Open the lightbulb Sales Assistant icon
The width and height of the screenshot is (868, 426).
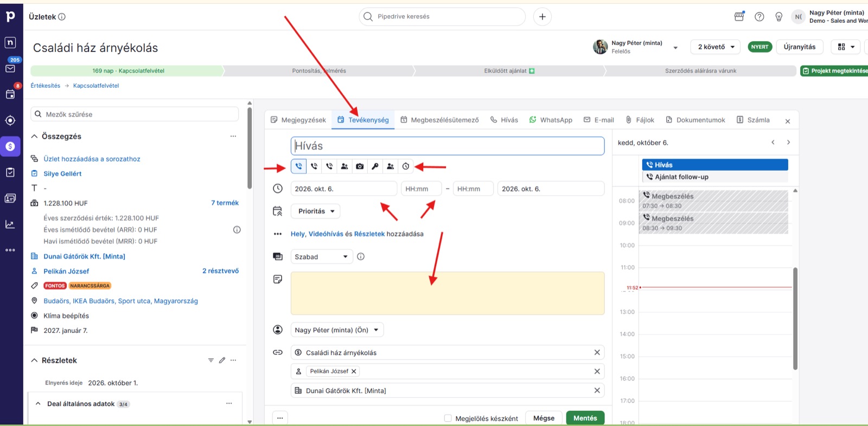pyautogui.click(x=779, y=17)
